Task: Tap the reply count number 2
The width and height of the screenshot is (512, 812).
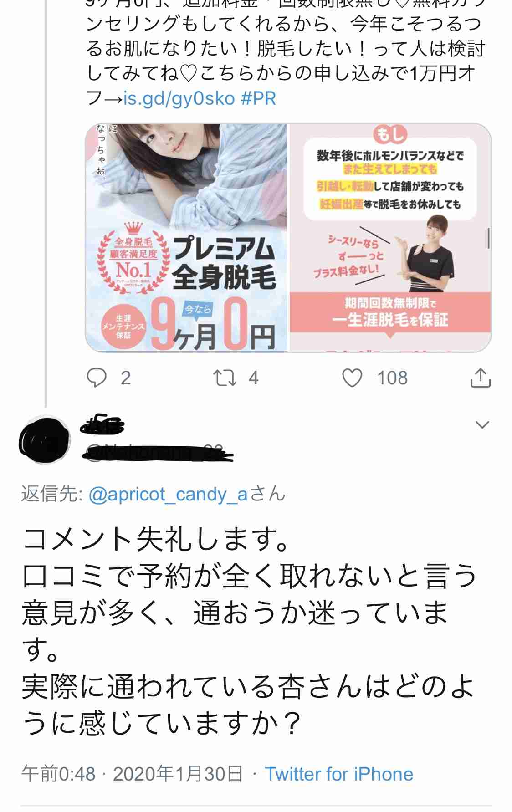Action: [x=126, y=378]
